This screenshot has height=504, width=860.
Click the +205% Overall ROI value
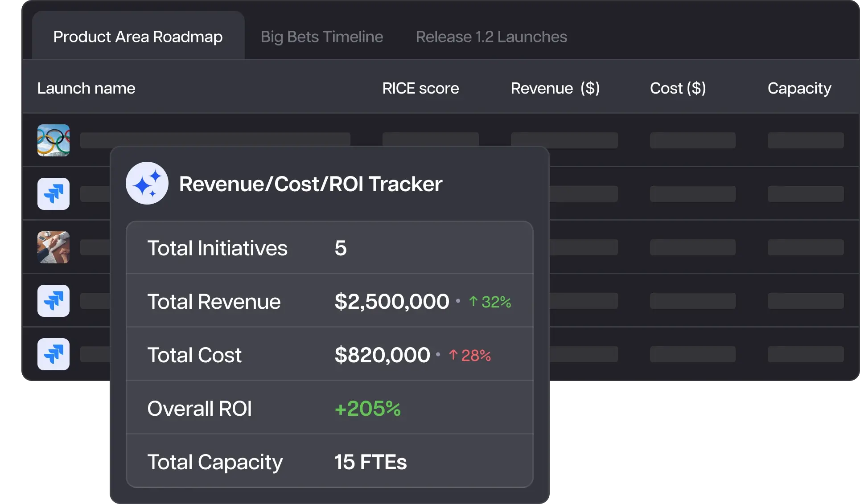coord(367,409)
